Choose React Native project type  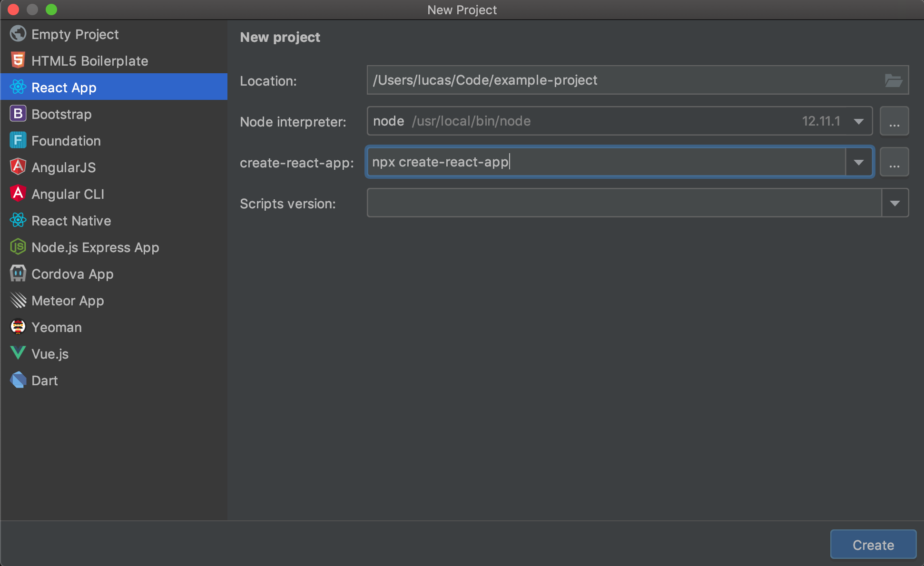tap(71, 221)
